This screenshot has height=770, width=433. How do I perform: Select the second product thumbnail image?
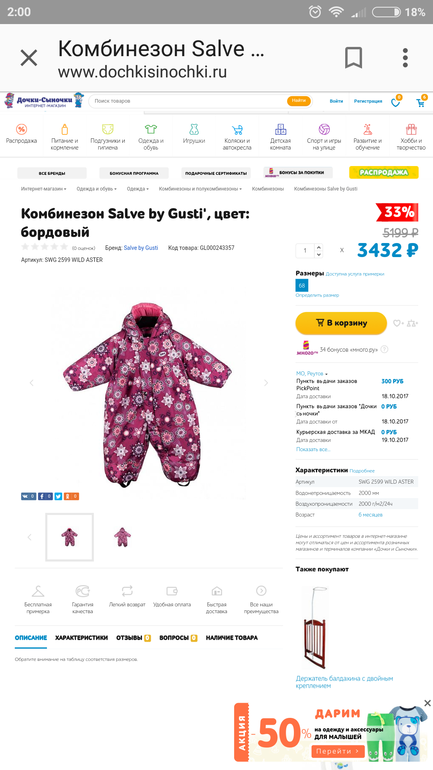(122, 537)
